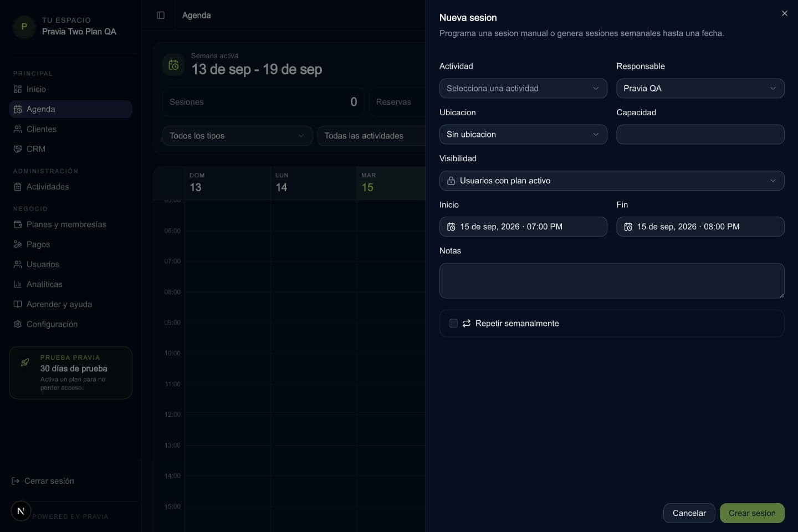Click the Planes y membresías card icon
The height and width of the screenshot is (532, 798).
tap(18, 224)
